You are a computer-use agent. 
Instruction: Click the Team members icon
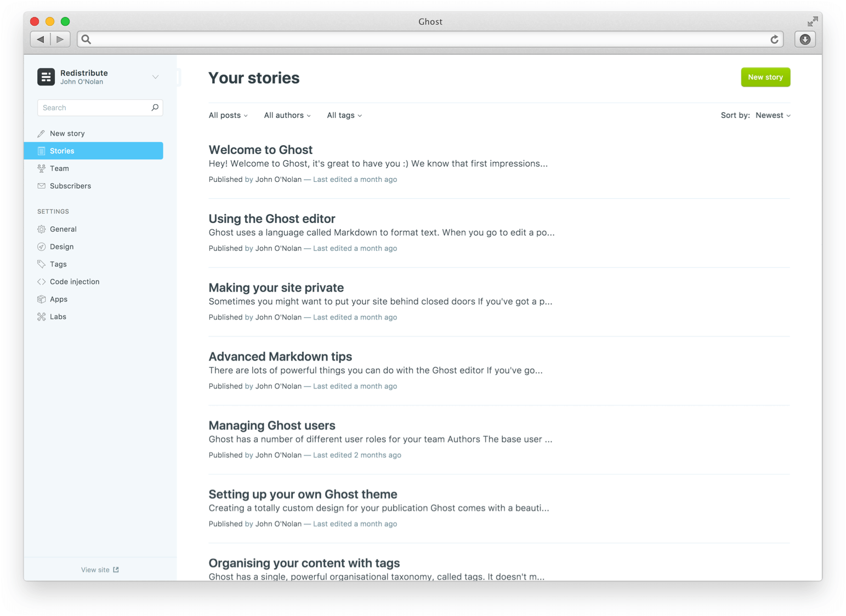42,168
